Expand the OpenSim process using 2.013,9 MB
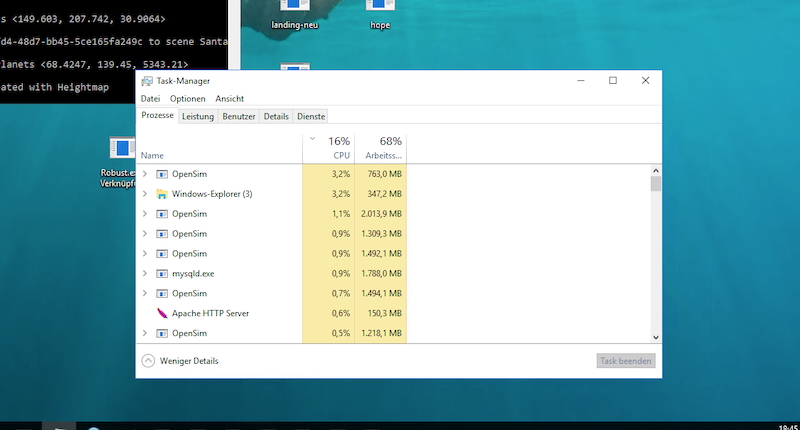Image resolution: width=800 pixels, height=430 pixels. (x=145, y=214)
